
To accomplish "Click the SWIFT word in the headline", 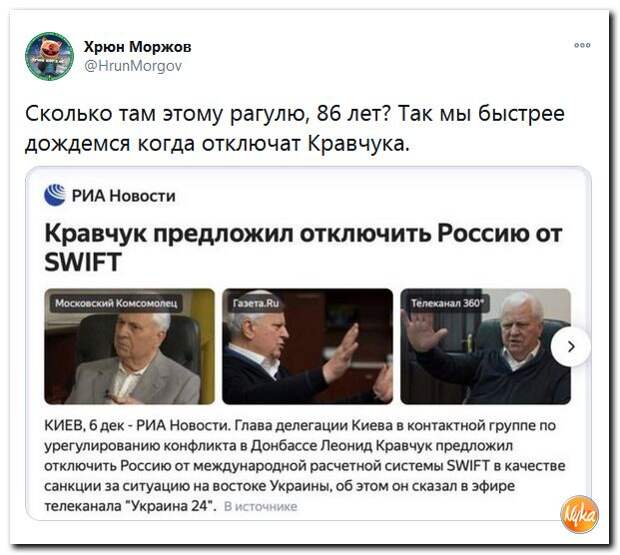I will point(83,262).
